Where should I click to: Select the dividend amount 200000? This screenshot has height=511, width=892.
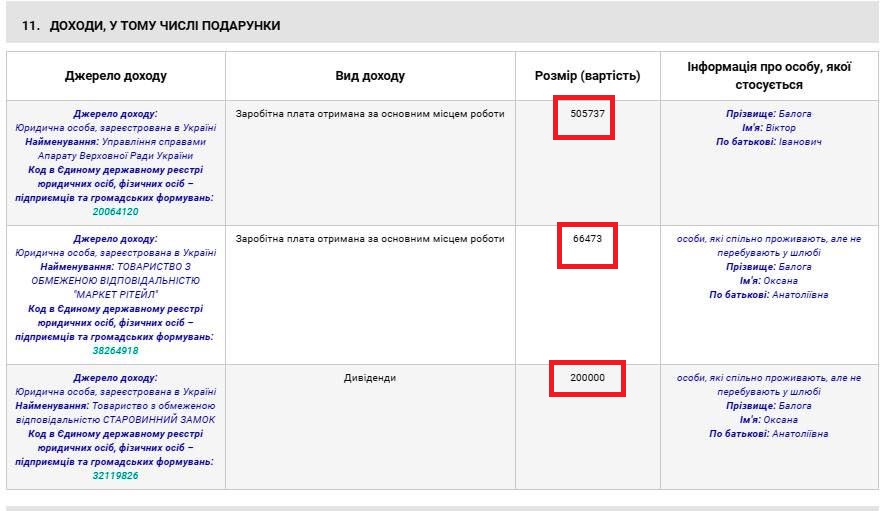click(x=587, y=379)
